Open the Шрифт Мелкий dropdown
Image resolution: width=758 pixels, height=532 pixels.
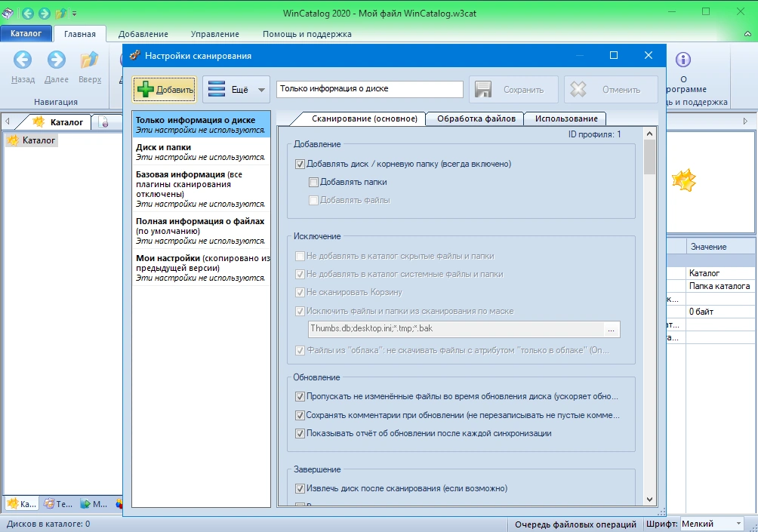(712, 524)
